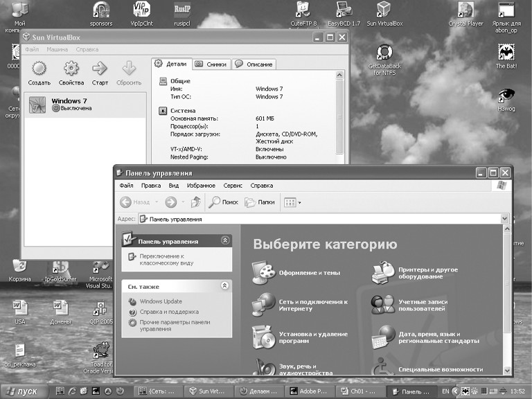Open Учетные записи пользователей category
This screenshot has height=399, width=532.
[x=383, y=305]
